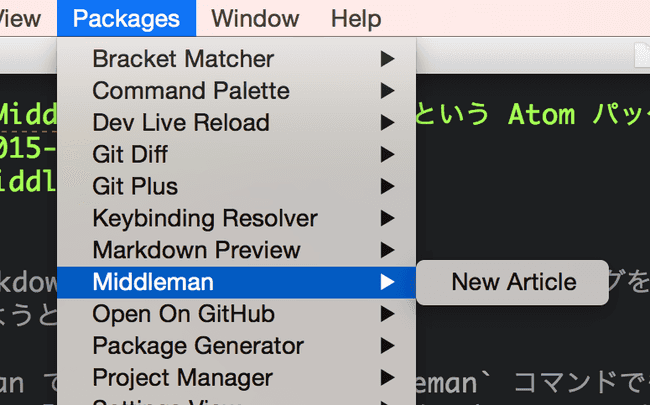Expand the Bracket Matcher submenu arrow
The width and height of the screenshot is (650, 405).
pyautogui.click(x=387, y=59)
